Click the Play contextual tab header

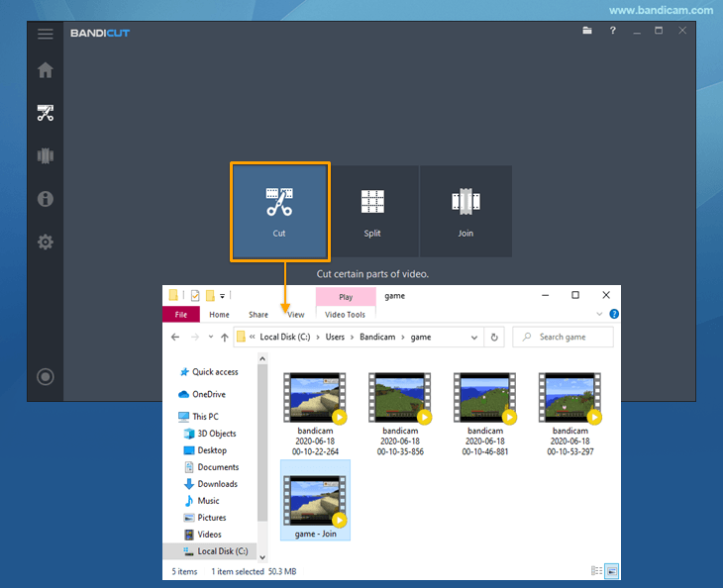pos(346,297)
